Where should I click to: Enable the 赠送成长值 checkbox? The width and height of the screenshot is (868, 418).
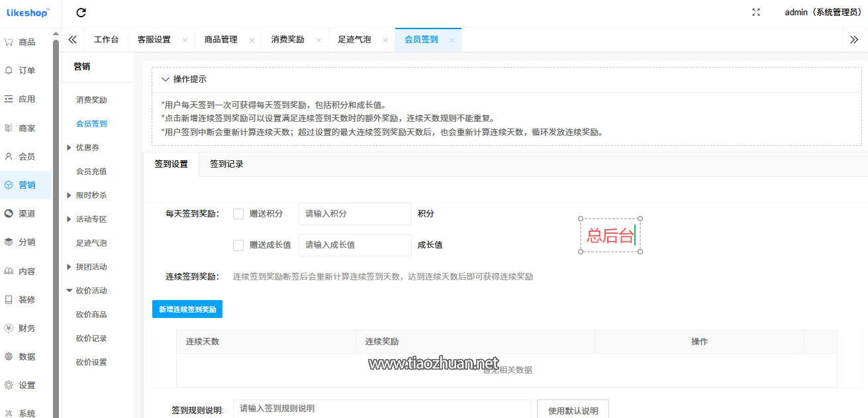238,245
